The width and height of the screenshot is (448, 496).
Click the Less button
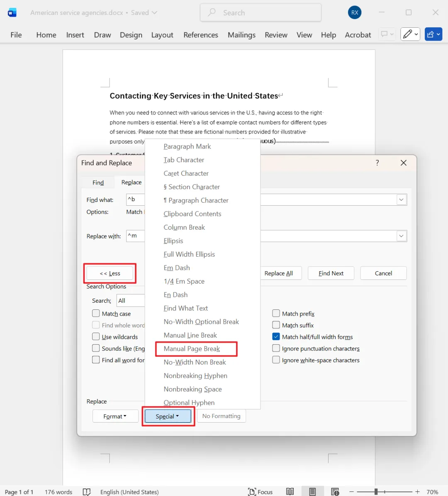tap(110, 273)
